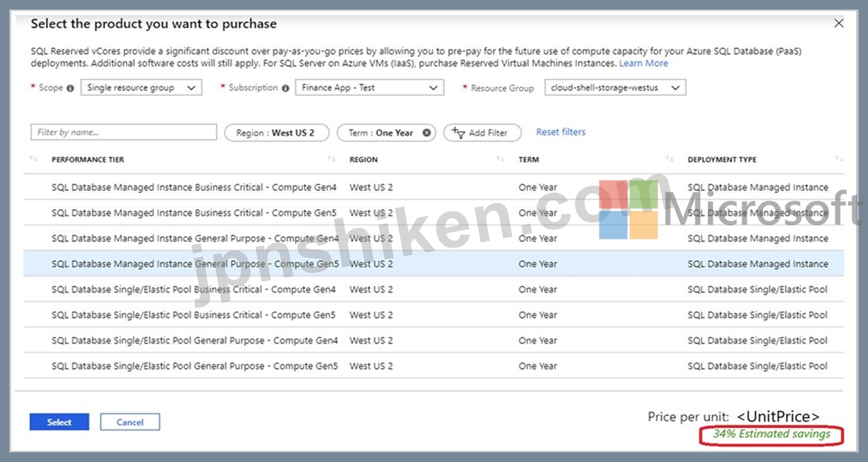Viewport: 868px width, 462px height.
Task: Click the Reset filters link
Action: point(560,132)
